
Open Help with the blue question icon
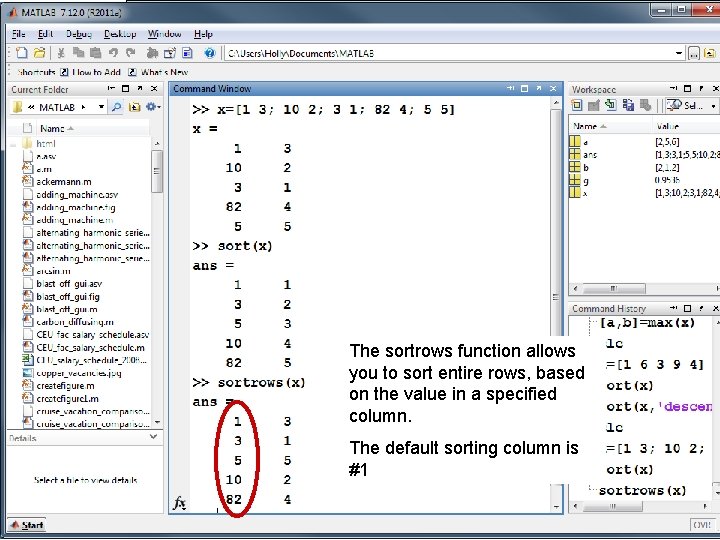click(x=210, y=53)
